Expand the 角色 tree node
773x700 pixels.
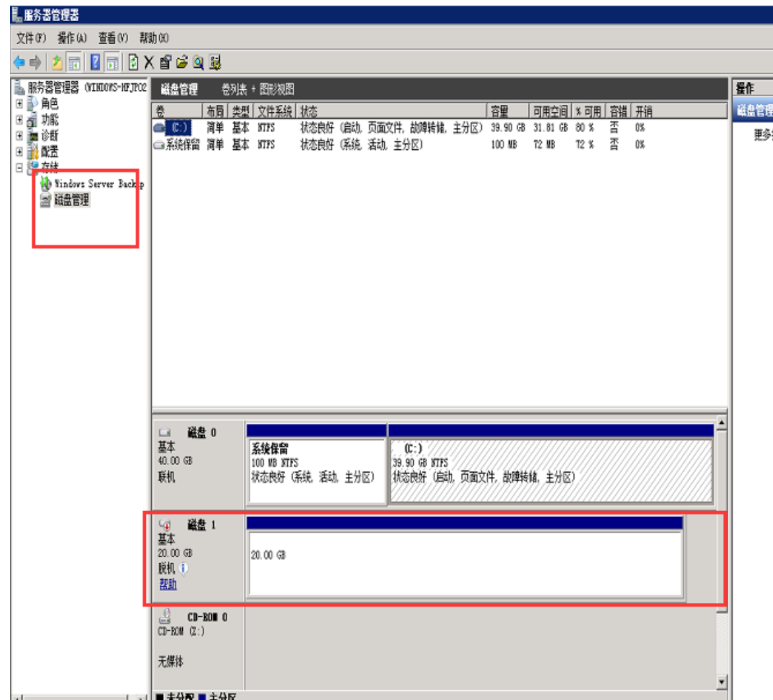(x=18, y=102)
